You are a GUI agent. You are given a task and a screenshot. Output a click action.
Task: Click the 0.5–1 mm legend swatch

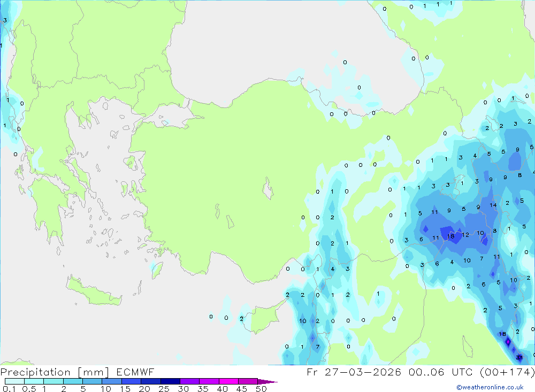[34, 381]
